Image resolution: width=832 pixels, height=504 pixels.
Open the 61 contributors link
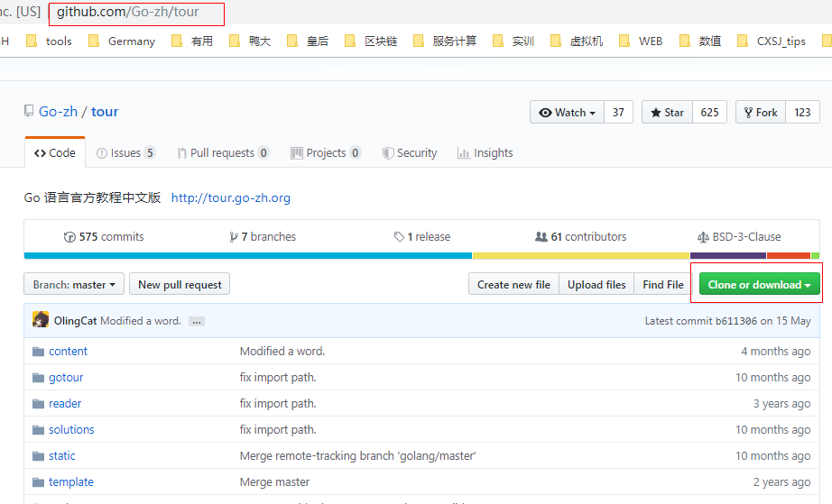pyautogui.click(x=581, y=237)
